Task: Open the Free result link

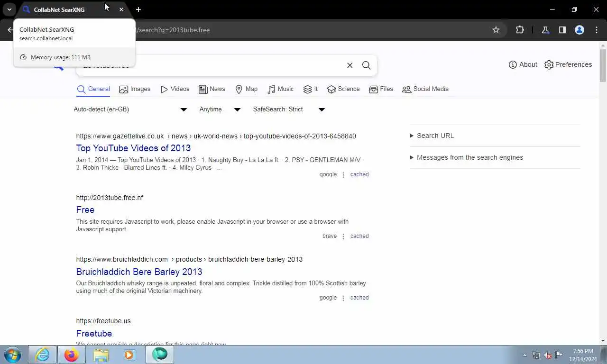Action: tap(85, 210)
